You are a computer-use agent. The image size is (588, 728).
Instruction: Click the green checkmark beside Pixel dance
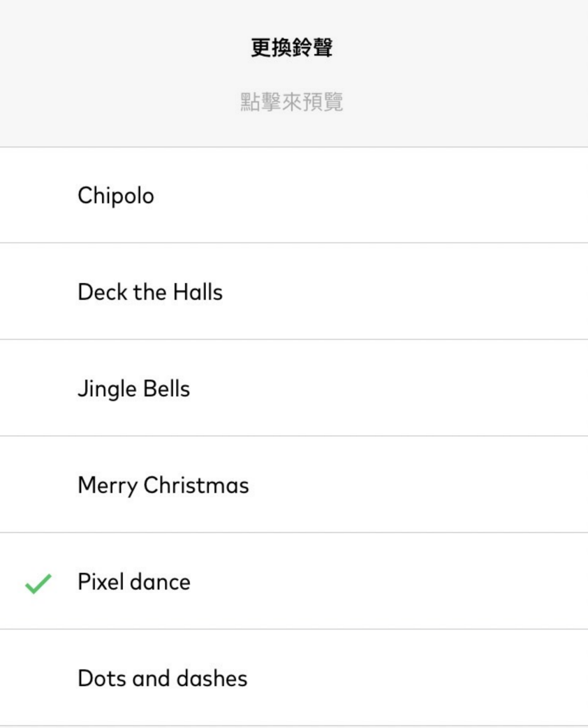[38, 584]
